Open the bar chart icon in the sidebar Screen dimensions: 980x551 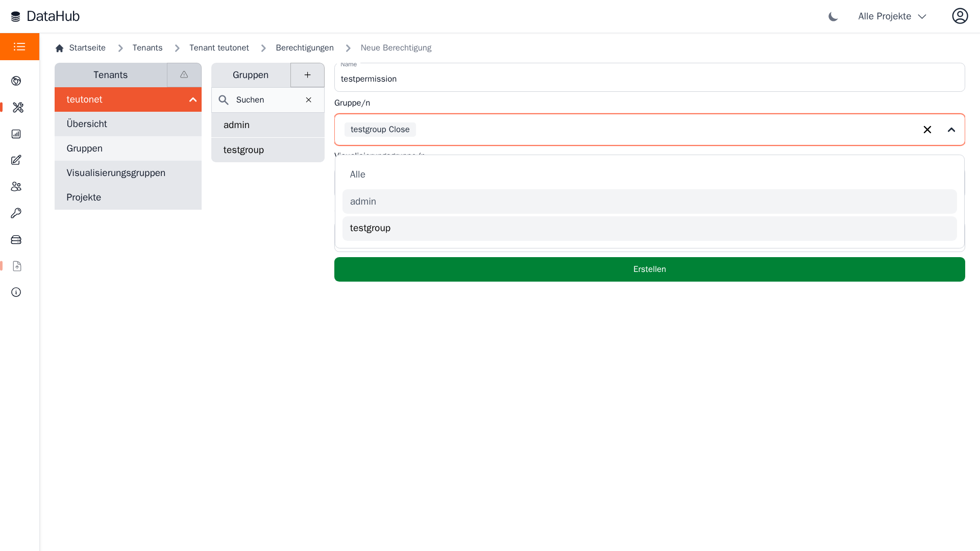(16, 134)
